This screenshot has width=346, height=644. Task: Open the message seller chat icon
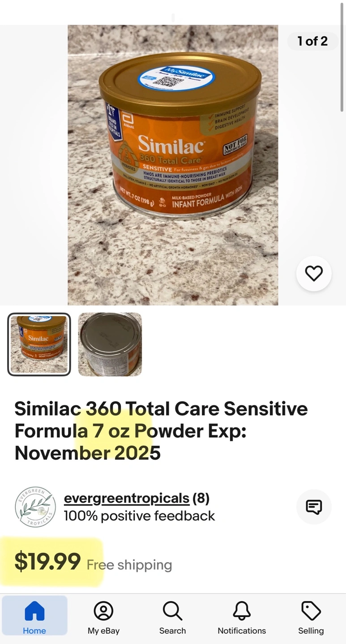click(314, 507)
